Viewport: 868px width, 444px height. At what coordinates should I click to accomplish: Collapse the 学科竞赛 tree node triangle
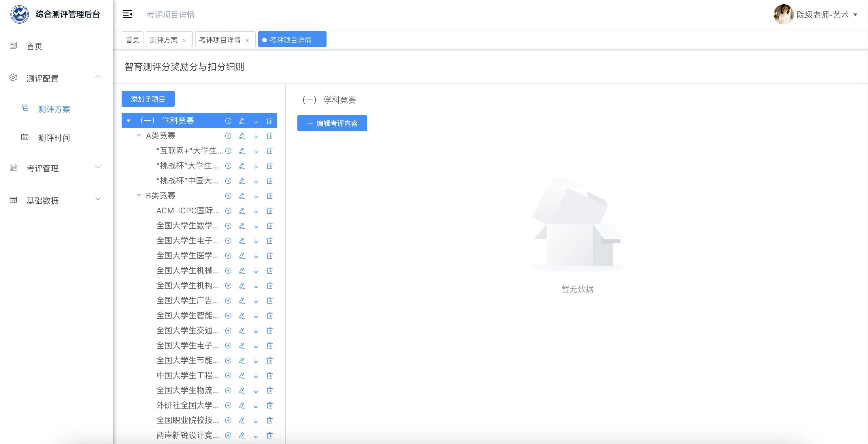[128, 121]
